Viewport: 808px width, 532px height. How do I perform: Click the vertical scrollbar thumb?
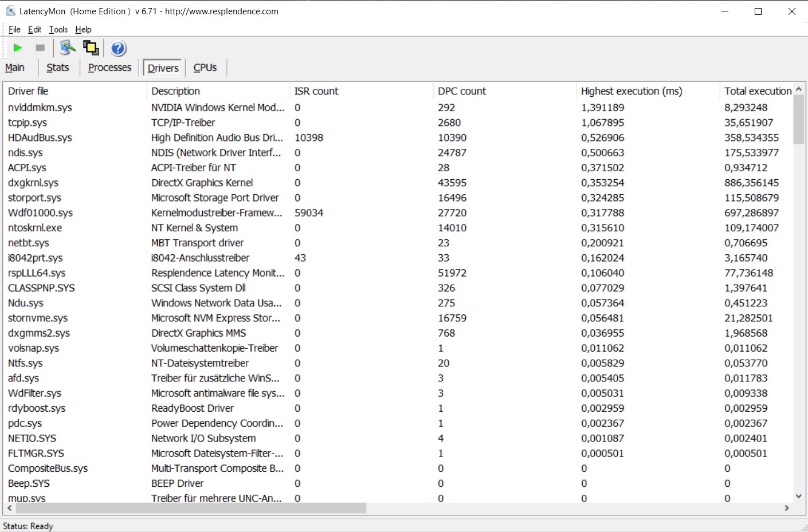pos(799,119)
